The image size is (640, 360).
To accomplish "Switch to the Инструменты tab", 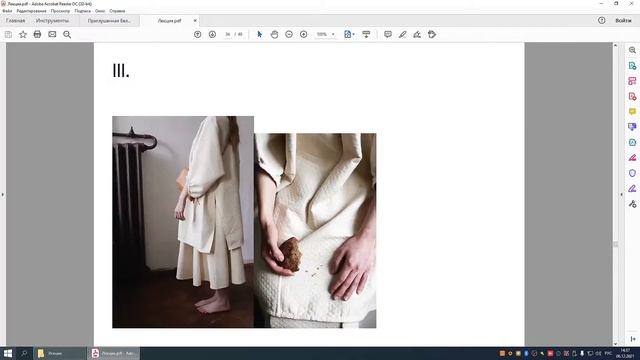I will coord(52,20).
